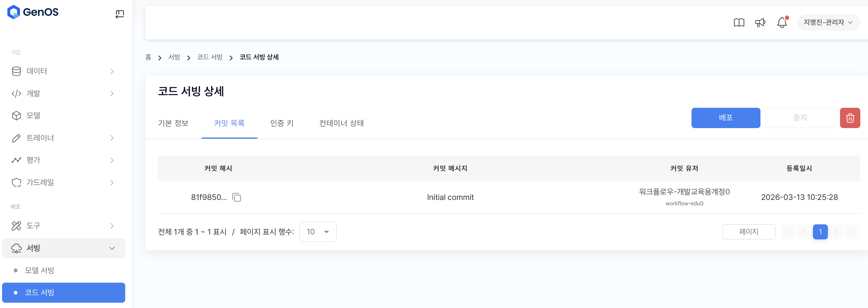Click the 평가 chart icon
Viewport: 868px width, 308px height.
tap(16, 160)
